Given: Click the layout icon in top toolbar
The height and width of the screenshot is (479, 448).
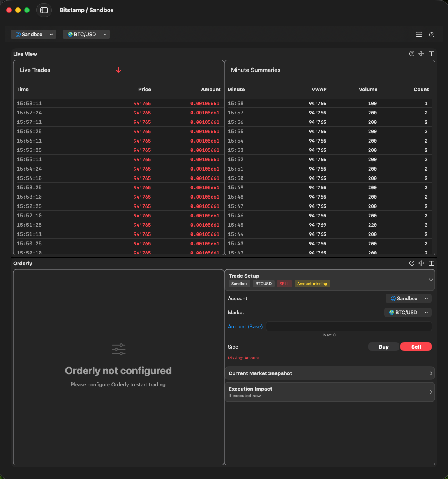Looking at the screenshot, I should tap(419, 35).
